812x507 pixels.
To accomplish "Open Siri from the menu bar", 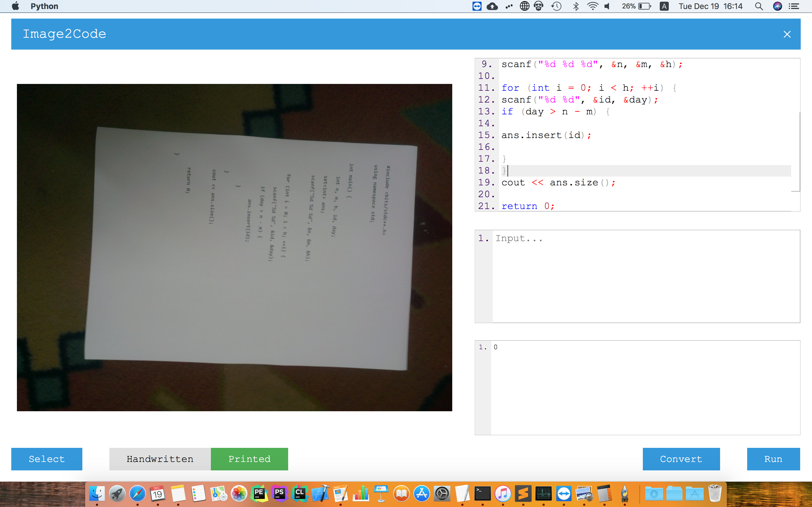I will 777,6.
